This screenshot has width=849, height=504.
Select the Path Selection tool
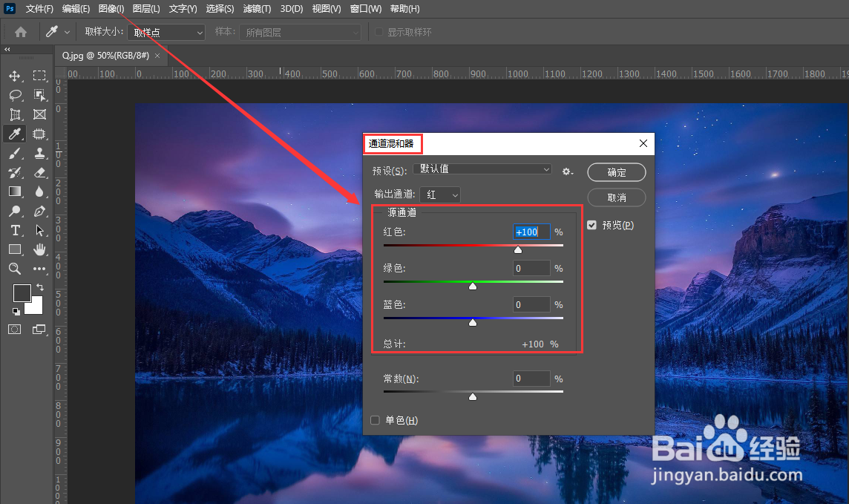pyautogui.click(x=39, y=231)
